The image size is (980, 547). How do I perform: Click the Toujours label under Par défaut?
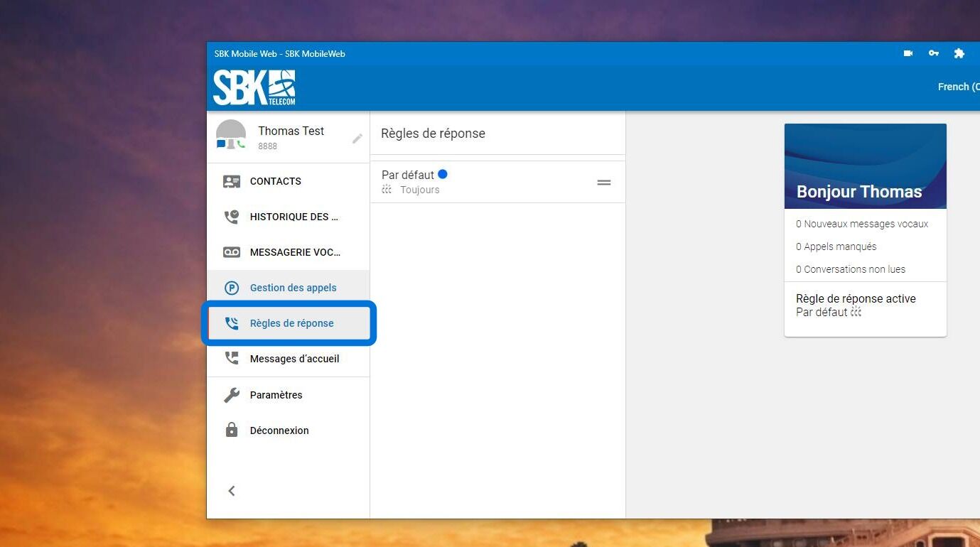(420, 190)
